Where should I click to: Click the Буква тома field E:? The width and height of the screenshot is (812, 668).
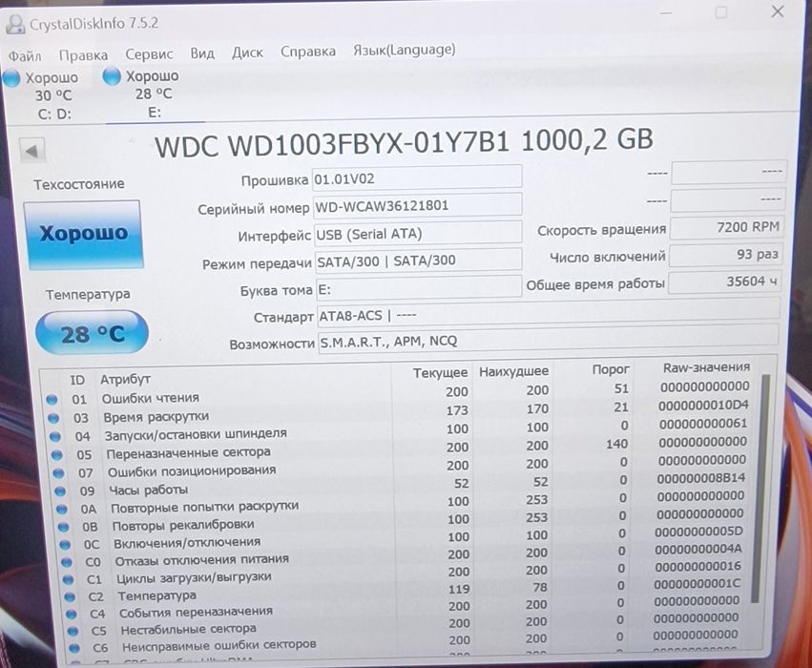coord(419,287)
